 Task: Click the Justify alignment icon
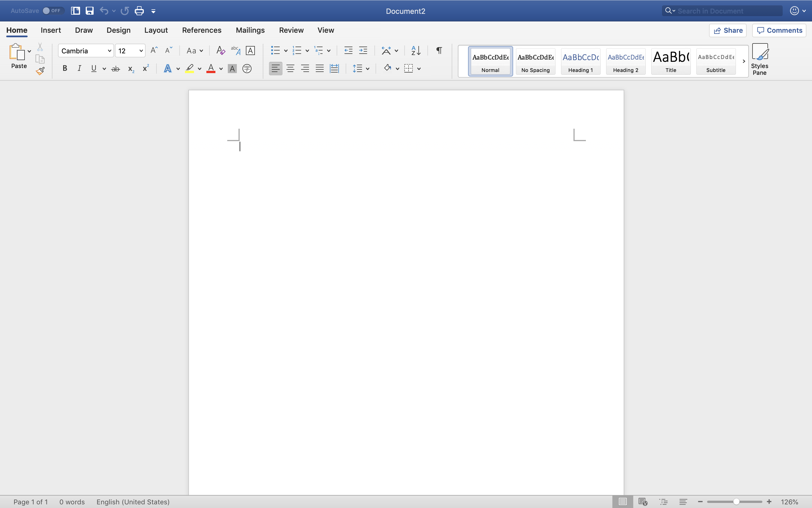[319, 69]
